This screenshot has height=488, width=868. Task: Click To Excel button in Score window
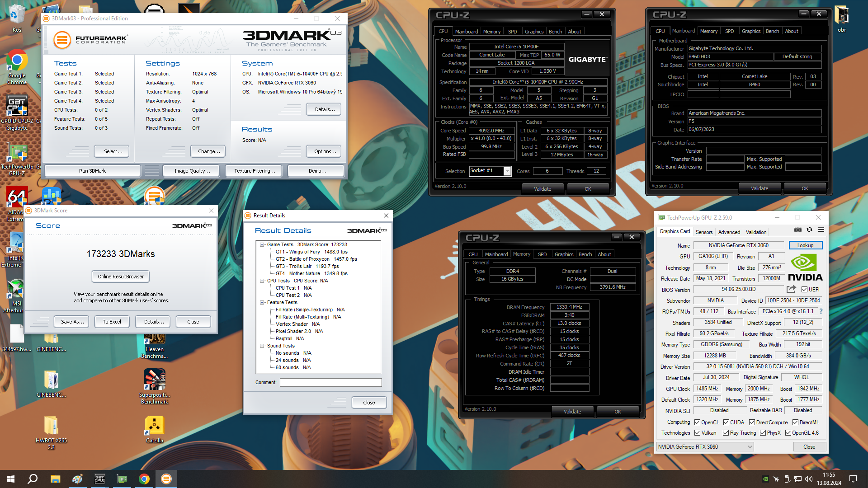click(x=112, y=322)
